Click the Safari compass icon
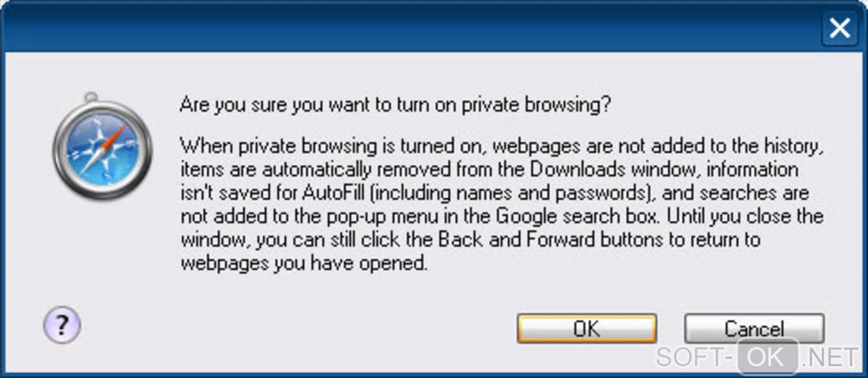Viewport: 868px width, 378px height. tap(101, 148)
